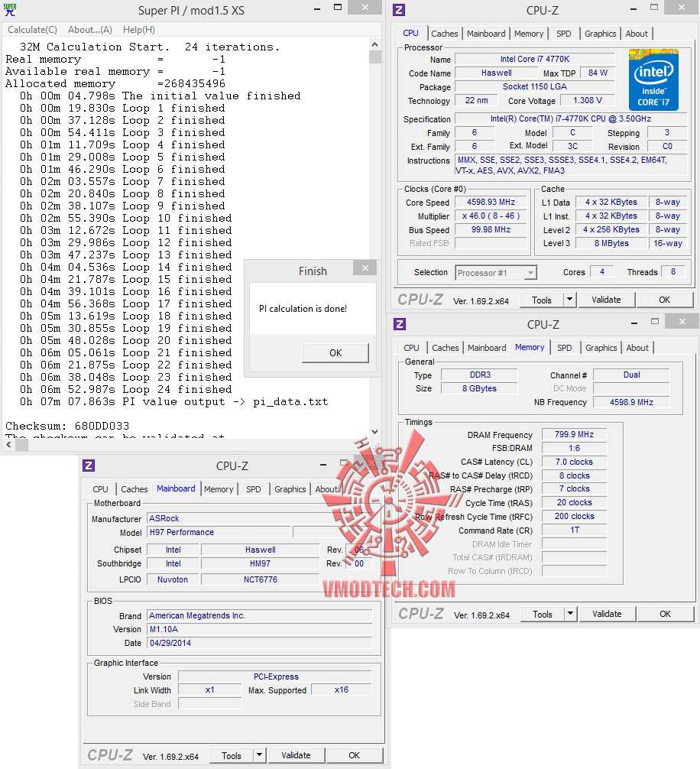
Task: Select the CPU tab in top CPU-Z window
Action: (x=411, y=34)
